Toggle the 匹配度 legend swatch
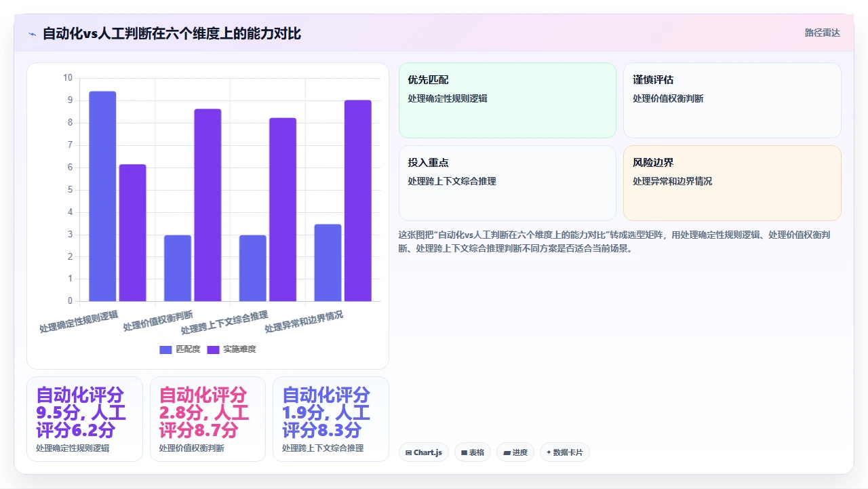The height and width of the screenshot is (489, 868). tap(166, 349)
